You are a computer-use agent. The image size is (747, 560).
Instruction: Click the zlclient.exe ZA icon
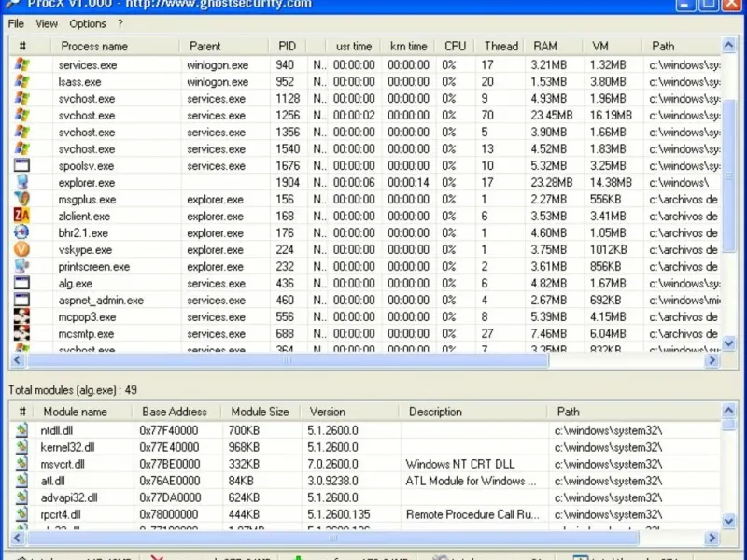(21, 216)
